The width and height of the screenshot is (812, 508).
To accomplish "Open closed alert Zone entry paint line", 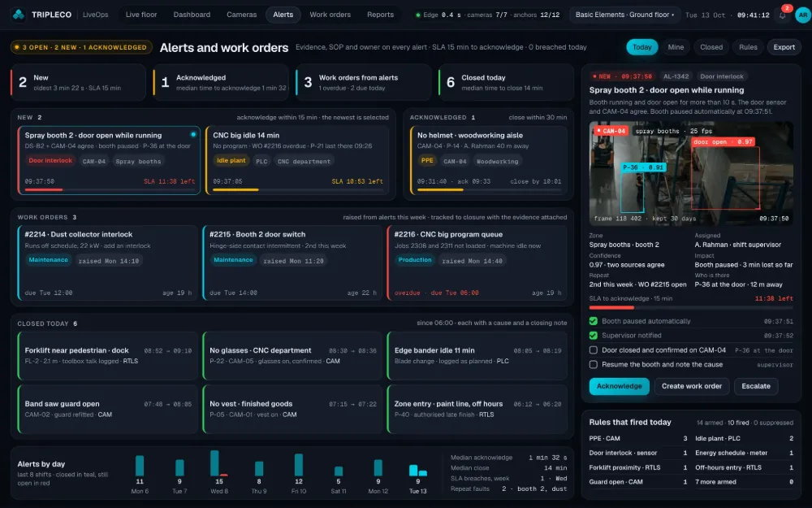I will [477, 409].
